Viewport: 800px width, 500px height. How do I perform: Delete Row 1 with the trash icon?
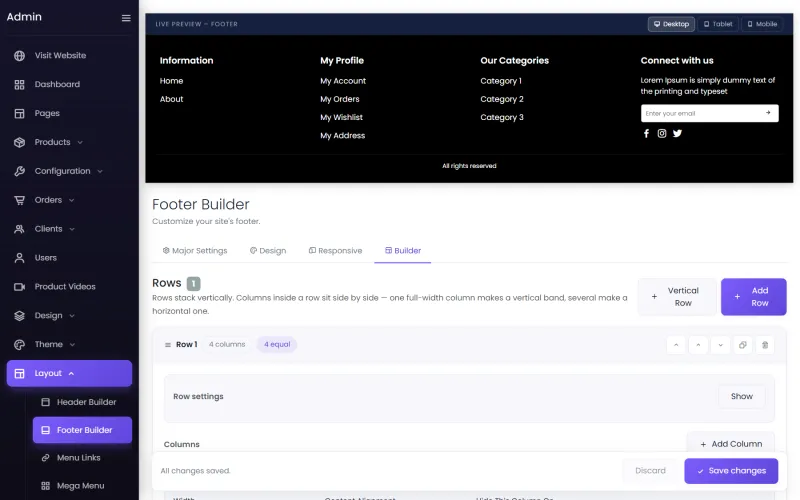(765, 345)
